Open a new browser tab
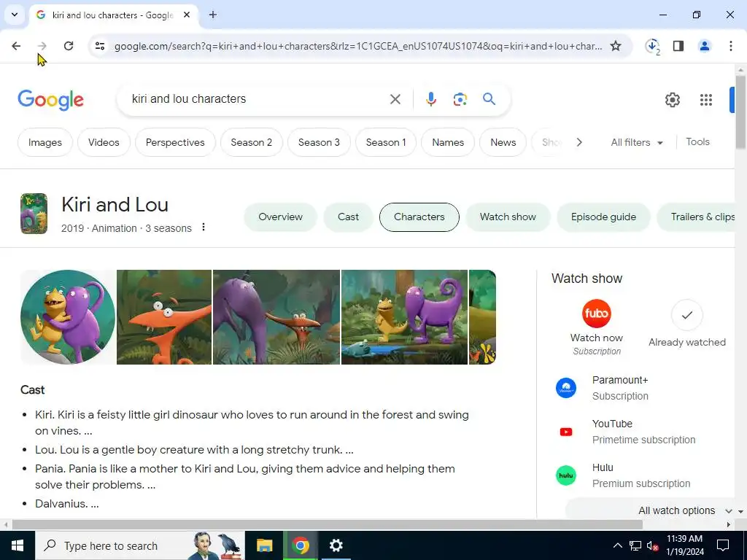Viewport: 747px width, 560px height. pos(213,15)
